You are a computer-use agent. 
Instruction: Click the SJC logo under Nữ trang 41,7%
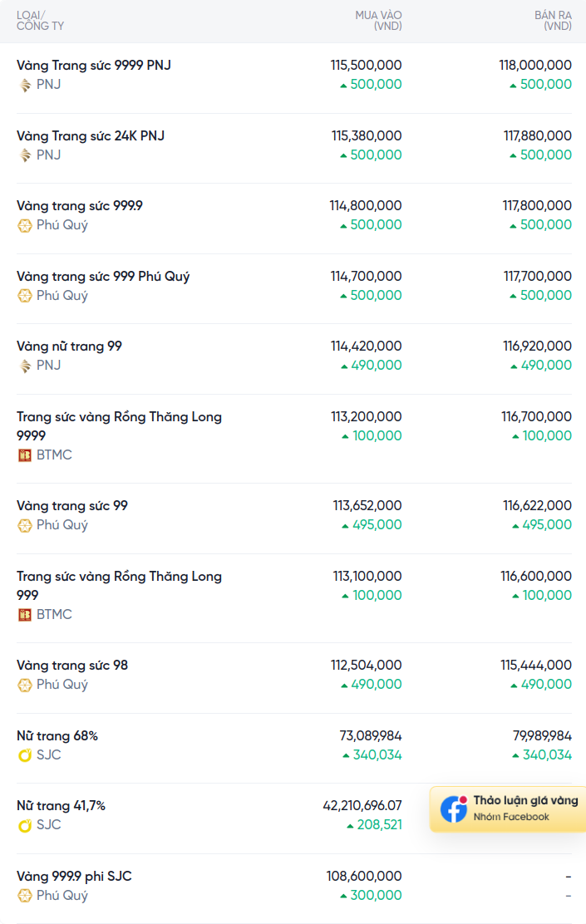click(25, 825)
